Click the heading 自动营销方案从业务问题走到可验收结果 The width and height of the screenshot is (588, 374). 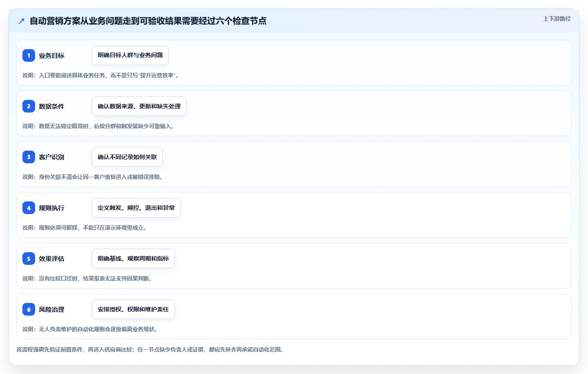(148, 21)
